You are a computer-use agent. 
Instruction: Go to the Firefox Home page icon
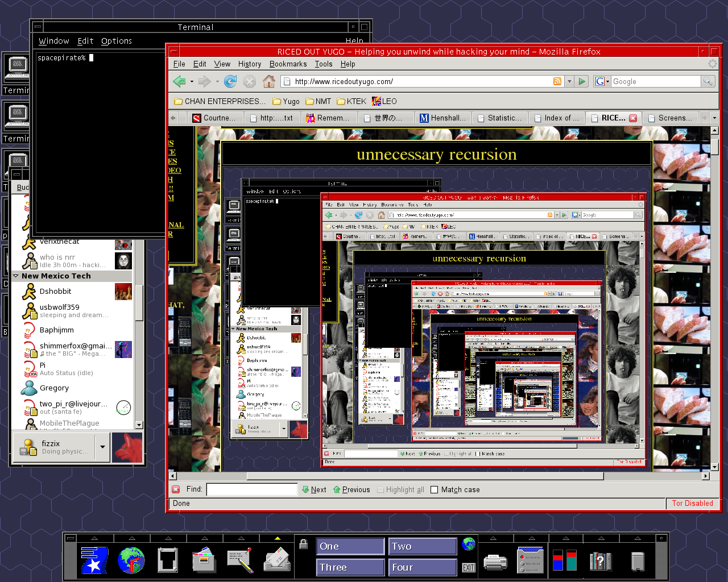[268, 81]
